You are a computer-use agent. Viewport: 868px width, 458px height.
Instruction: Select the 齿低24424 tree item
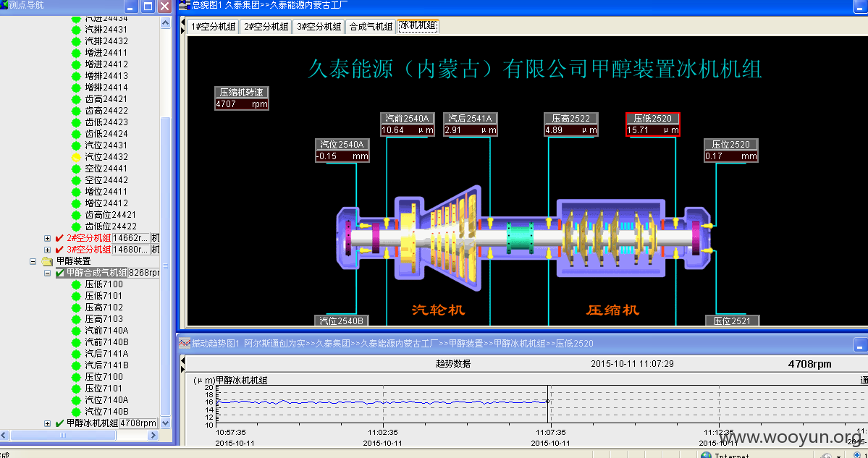106,134
